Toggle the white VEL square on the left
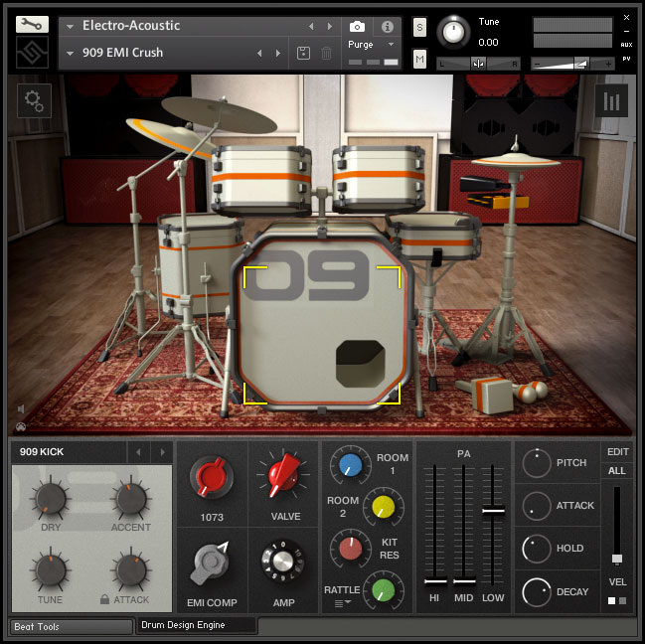The height and width of the screenshot is (644, 645). pyautogui.click(x=611, y=600)
